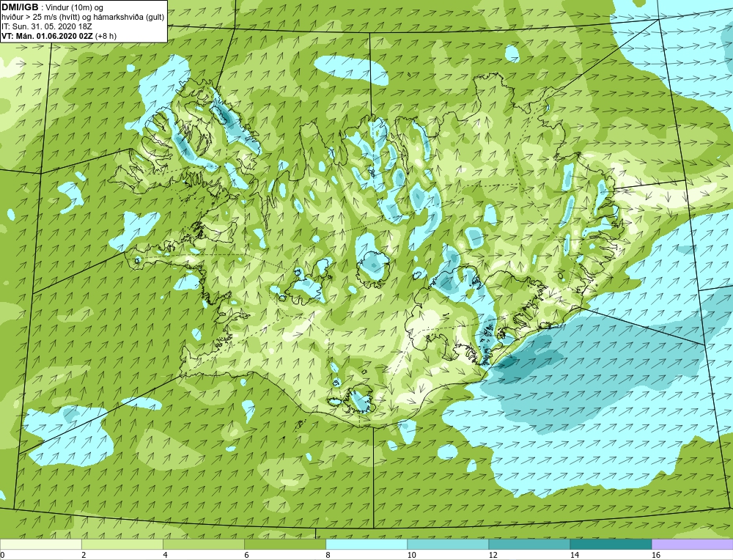Click the legend value label '8'
The image size is (733, 560).
[328, 555]
